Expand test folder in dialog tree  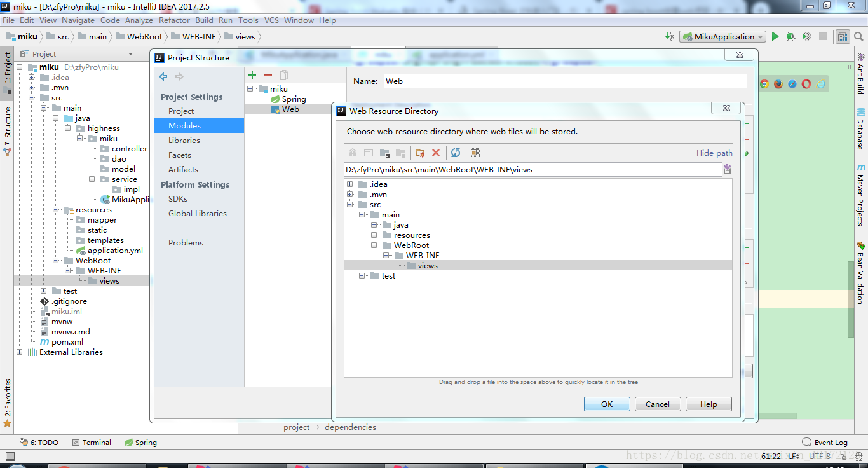coord(362,276)
